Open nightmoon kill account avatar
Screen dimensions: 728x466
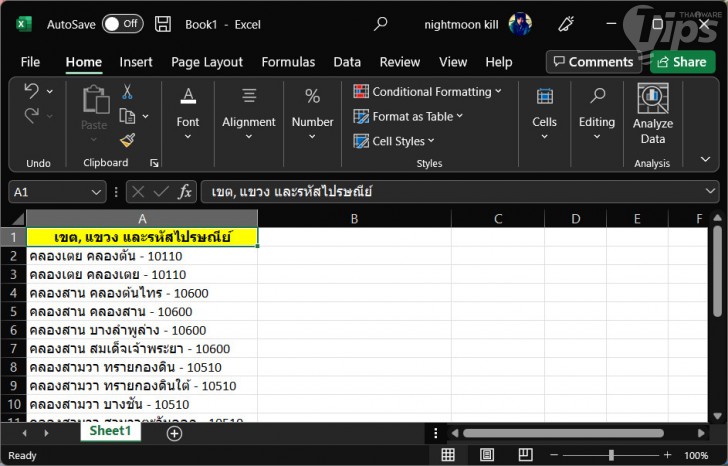pos(520,24)
